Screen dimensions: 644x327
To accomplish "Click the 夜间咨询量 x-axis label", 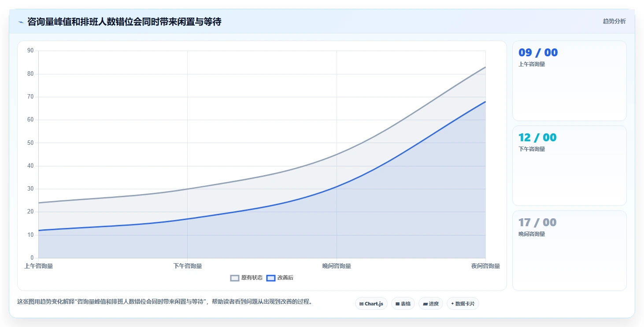I will coord(485,266).
